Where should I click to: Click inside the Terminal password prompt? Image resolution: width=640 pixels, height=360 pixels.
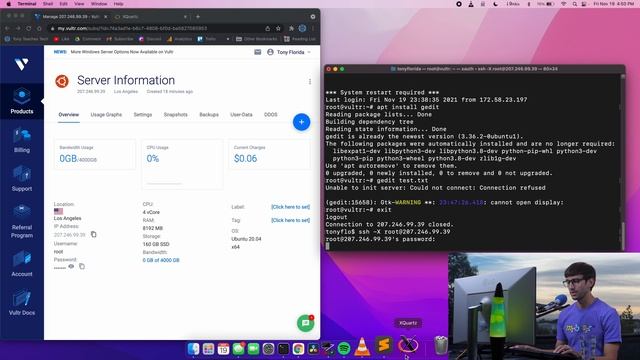coord(327,246)
